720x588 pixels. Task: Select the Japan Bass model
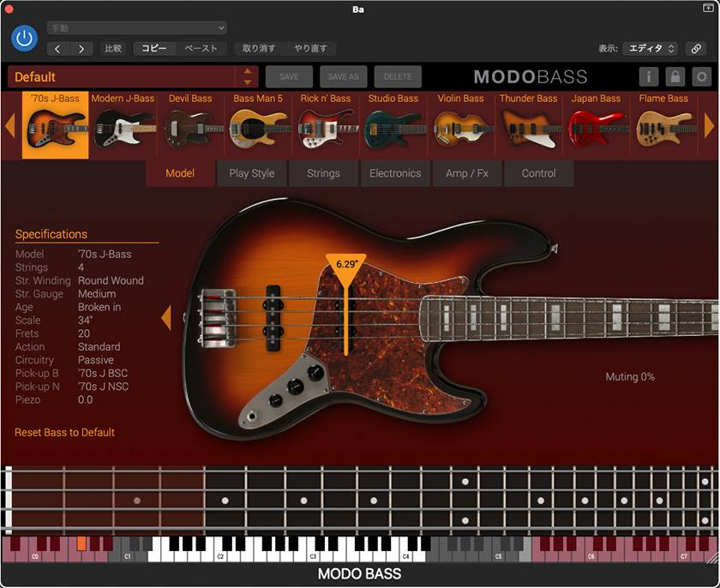tap(596, 125)
